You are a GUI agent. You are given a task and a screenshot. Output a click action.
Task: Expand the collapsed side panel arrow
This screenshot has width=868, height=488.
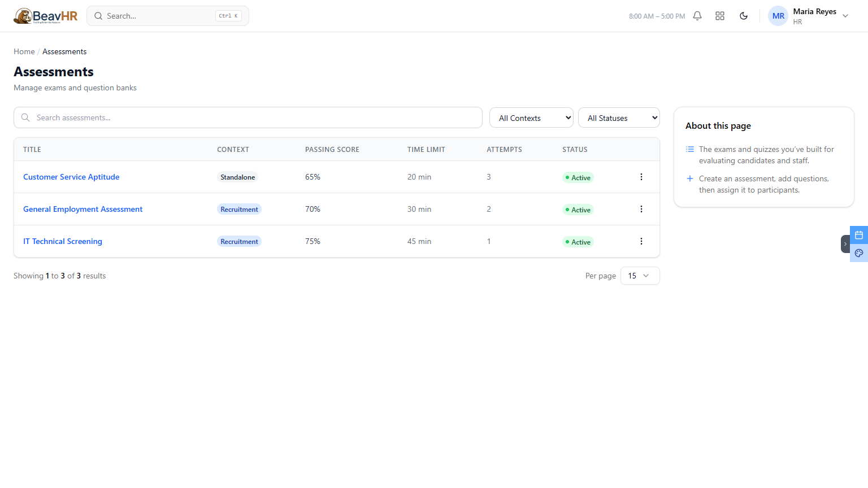point(845,244)
